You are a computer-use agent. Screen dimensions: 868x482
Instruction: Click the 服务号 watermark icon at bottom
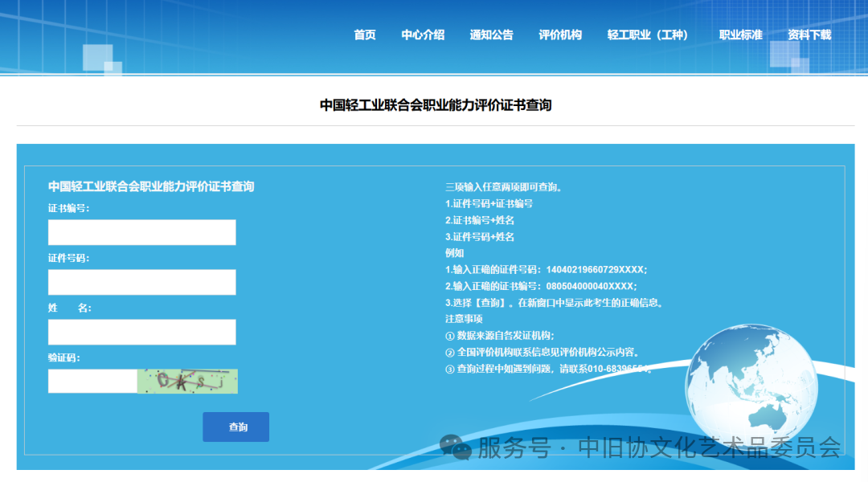[452, 447]
